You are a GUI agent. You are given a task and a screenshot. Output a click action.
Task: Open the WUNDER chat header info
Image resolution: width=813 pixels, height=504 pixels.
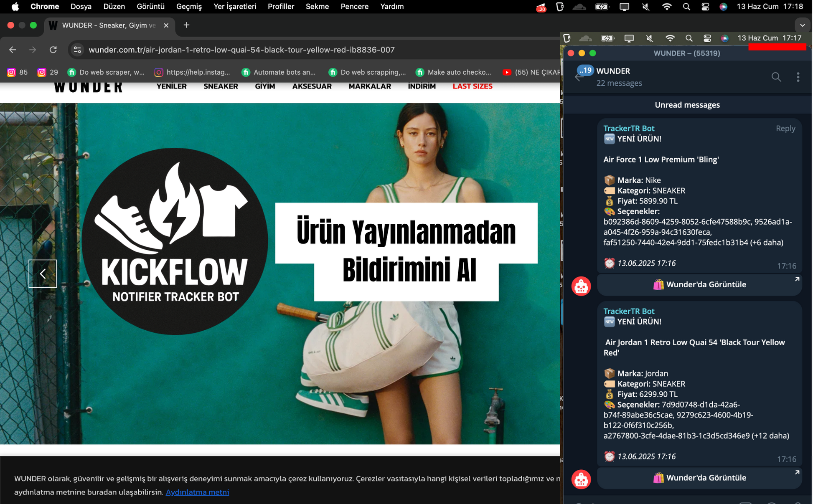tap(619, 77)
